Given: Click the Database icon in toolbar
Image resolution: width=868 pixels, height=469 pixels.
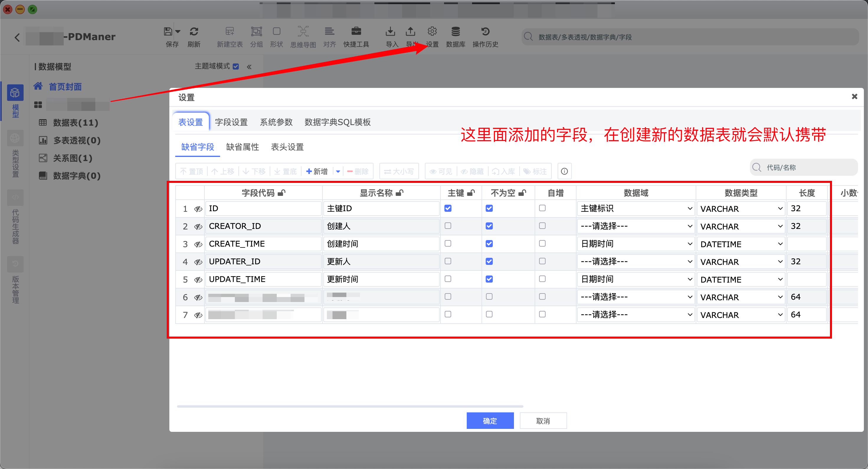Looking at the screenshot, I should tap(455, 31).
